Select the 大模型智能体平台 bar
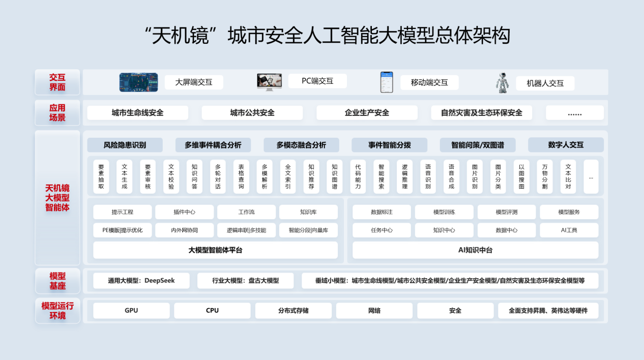This screenshot has width=644, height=360. coord(215,250)
